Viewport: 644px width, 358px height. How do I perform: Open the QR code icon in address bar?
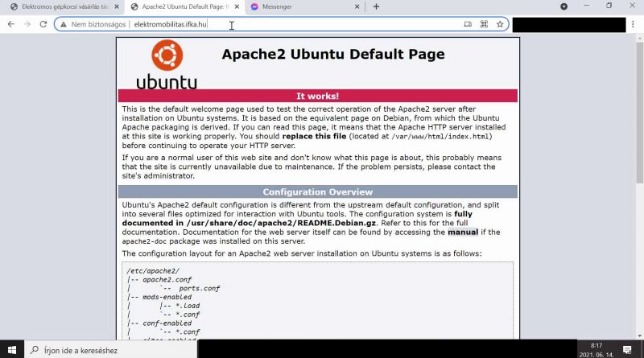point(484,24)
